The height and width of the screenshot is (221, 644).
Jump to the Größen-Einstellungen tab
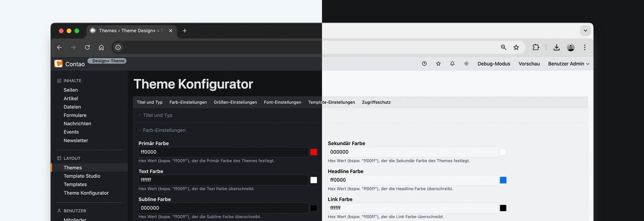(x=235, y=102)
